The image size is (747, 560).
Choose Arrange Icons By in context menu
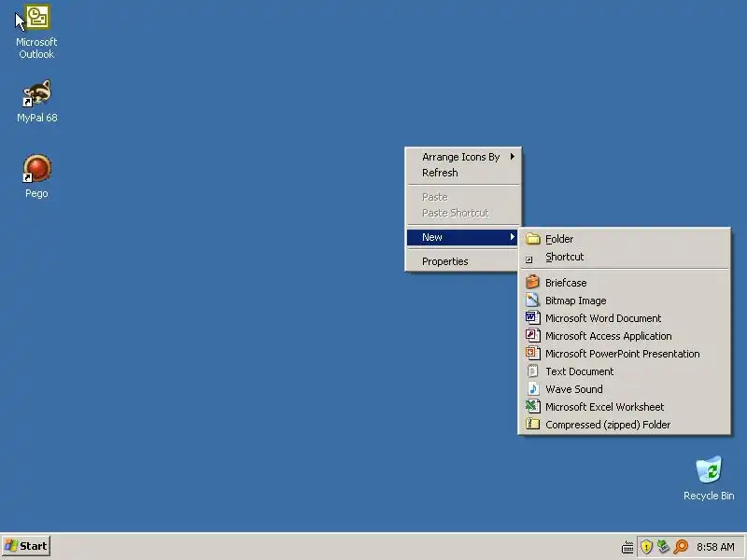462,157
